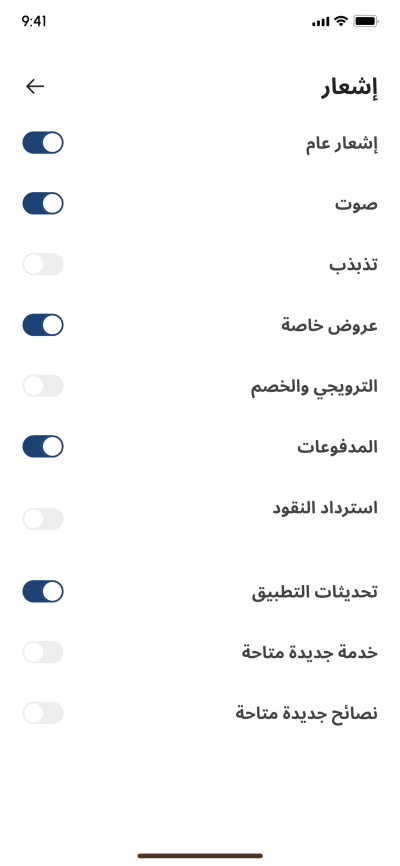Tap the Wi-Fi status icon
400x866 pixels.
tap(341, 21)
